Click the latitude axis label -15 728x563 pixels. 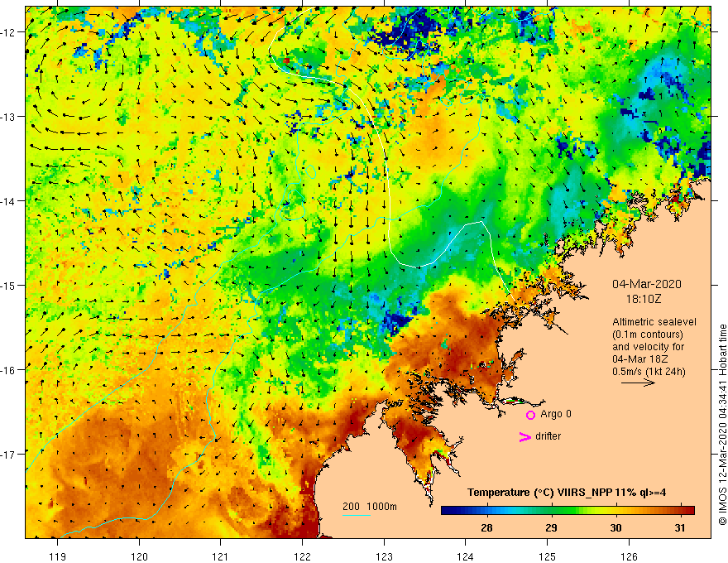[7, 286]
